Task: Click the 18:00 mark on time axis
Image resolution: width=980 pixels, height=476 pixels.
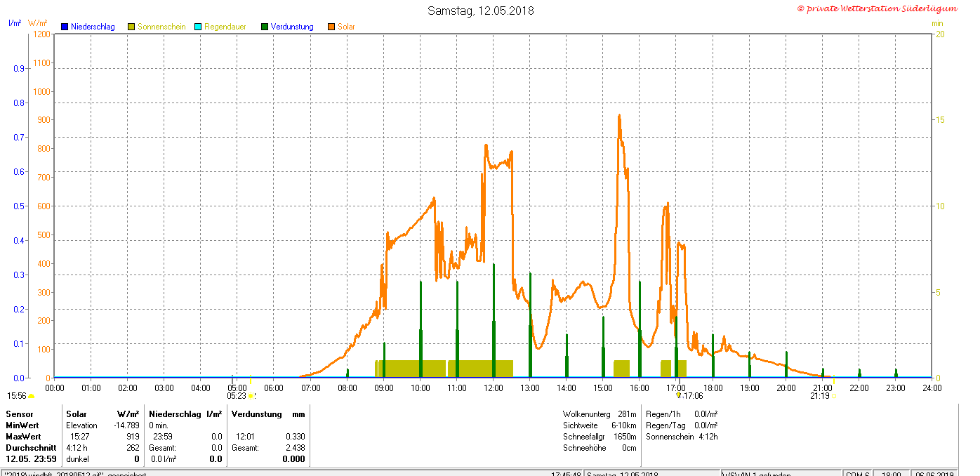Action: (x=713, y=388)
